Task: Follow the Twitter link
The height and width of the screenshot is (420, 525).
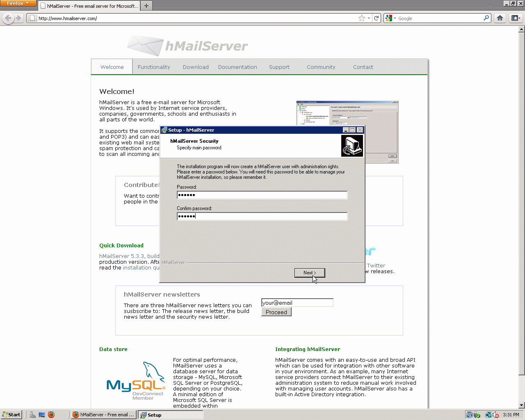Action: coord(376,265)
